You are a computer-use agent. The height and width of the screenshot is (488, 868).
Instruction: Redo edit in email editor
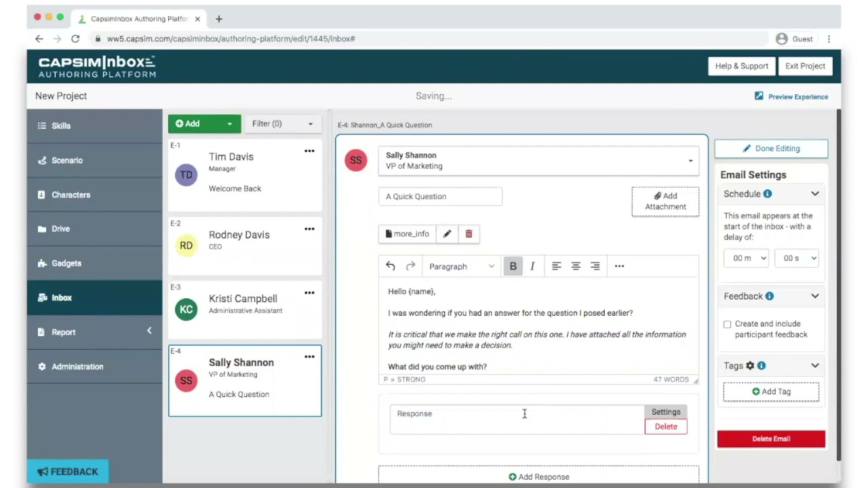click(410, 266)
